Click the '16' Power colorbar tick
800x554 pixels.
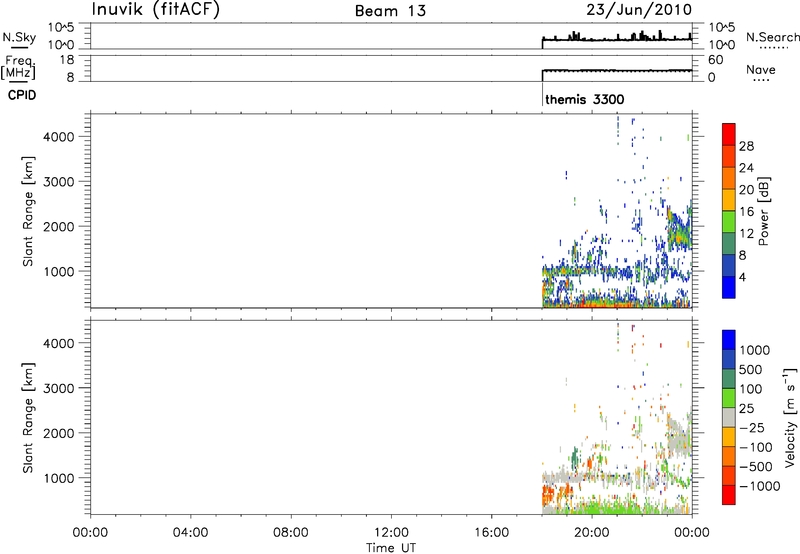(x=746, y=212)
